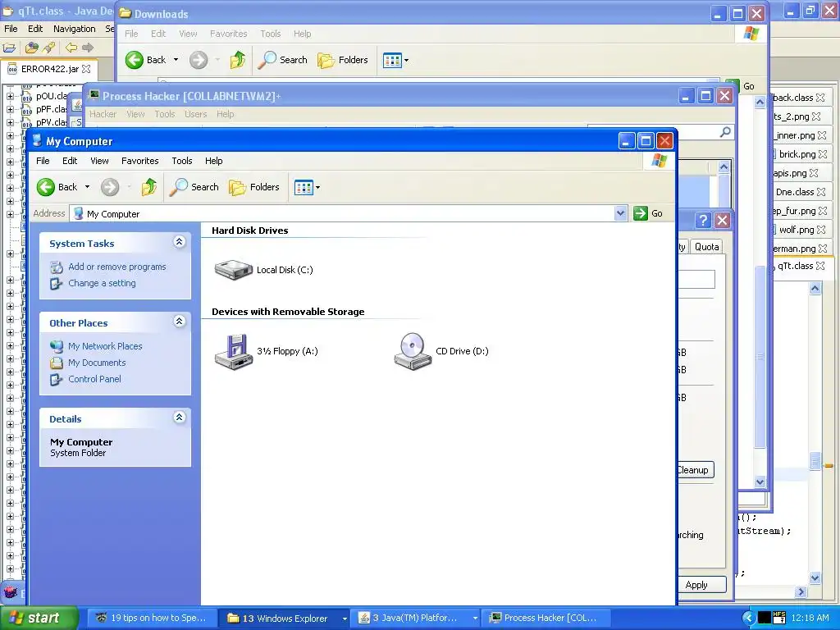840x630 pixels.
Task: Click Cleanup button in disk properties
Action: point(695,470)
